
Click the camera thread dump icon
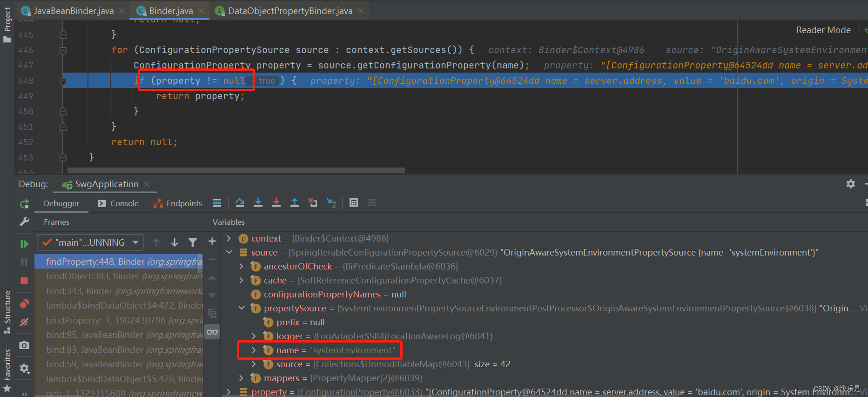(25, 345)
